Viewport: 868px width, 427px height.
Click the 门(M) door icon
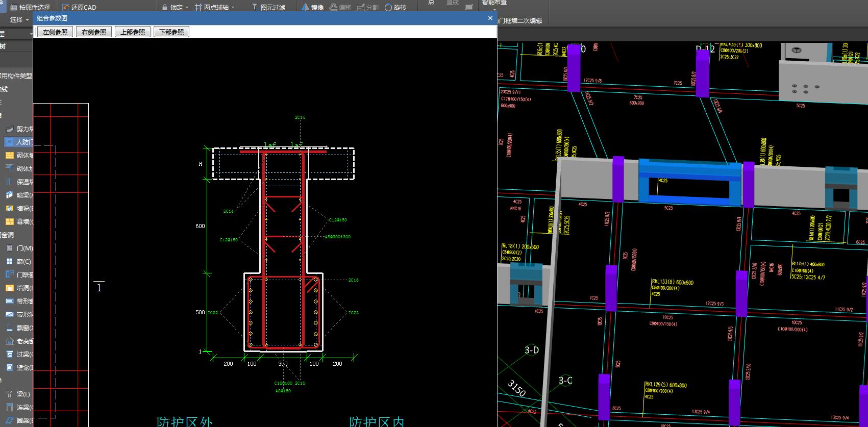pos(9,248)
